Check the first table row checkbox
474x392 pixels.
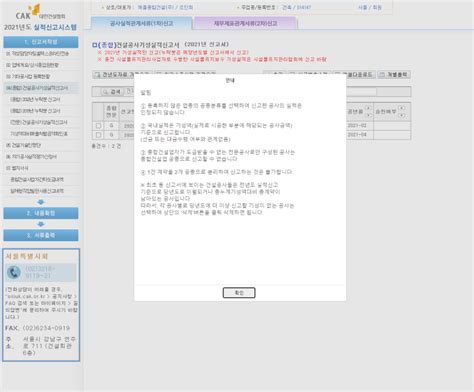point(98,126)
